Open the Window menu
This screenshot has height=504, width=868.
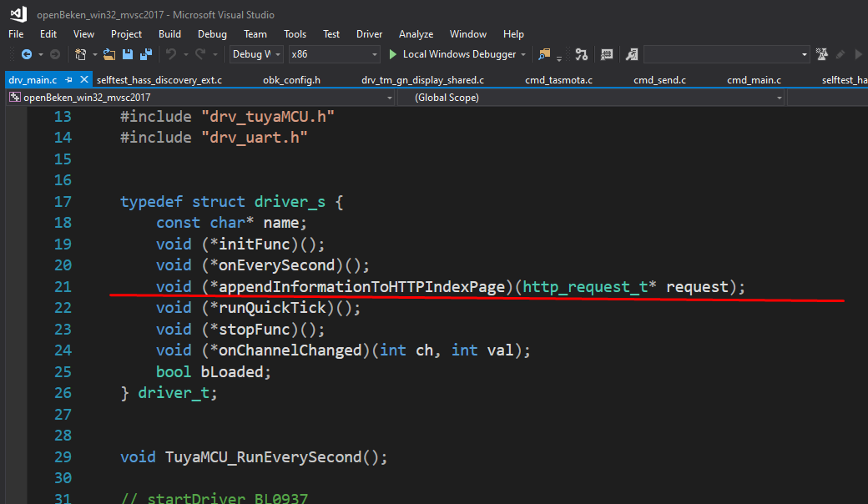click(x=467, y=34)
